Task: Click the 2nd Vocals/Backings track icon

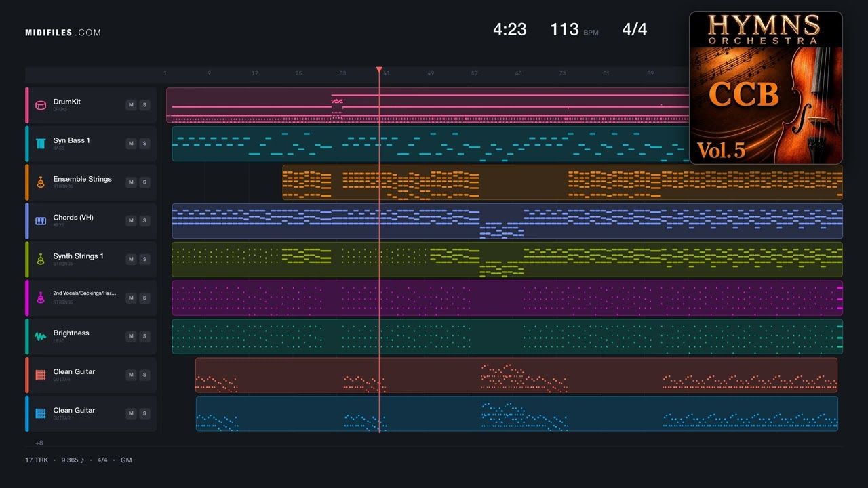Action: 41,298
